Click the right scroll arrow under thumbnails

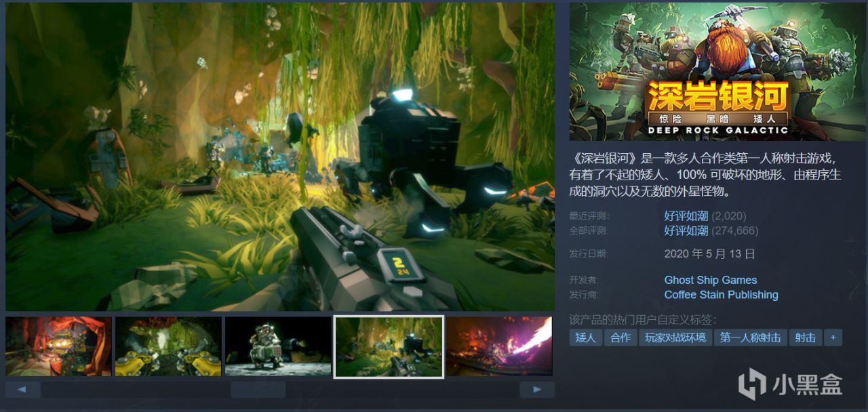tap(537, 390)
